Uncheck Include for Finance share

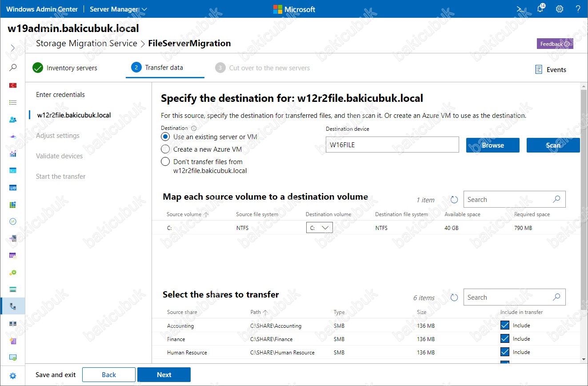[505, 338]
